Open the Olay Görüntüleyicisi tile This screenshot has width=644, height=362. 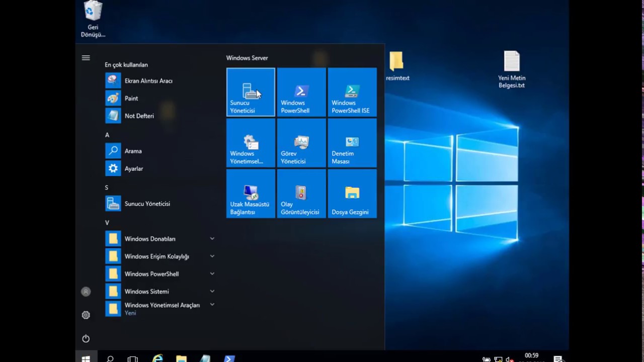point(301,194)
